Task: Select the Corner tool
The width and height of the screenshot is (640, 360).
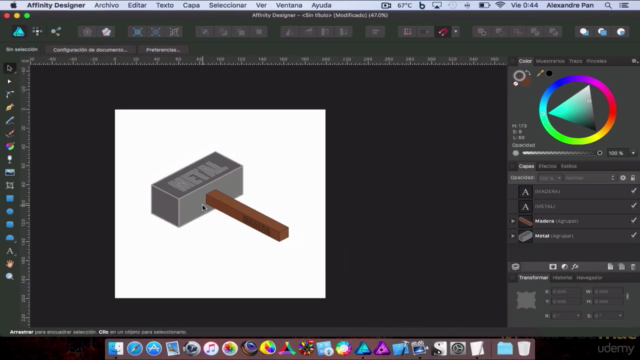Action: pos(9,94)
